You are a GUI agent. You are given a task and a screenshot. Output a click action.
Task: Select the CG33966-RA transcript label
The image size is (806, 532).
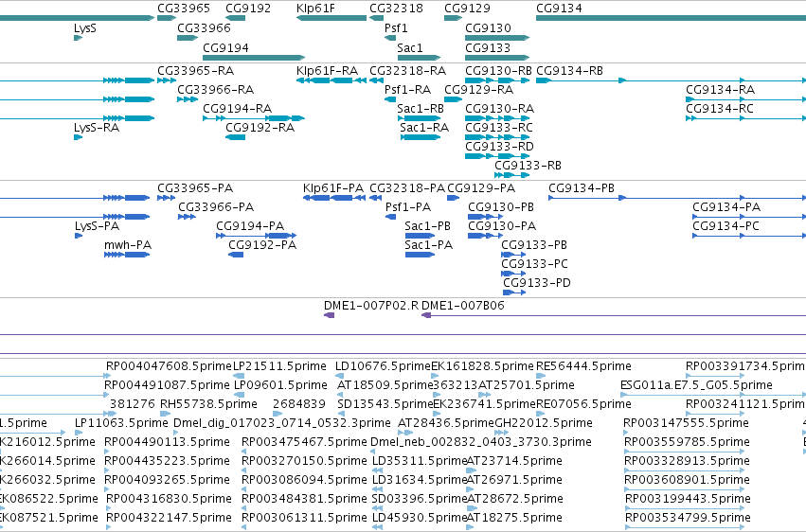tap(216, 89)
